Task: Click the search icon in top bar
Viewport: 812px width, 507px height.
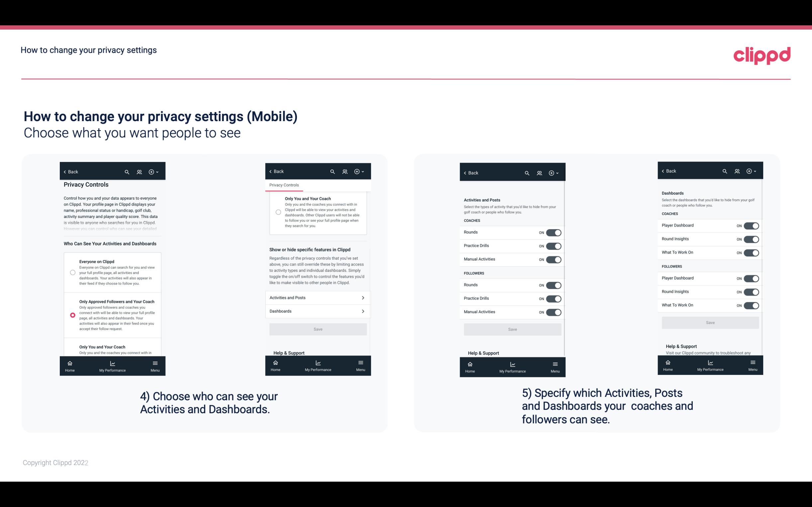Action: point(127,172)
